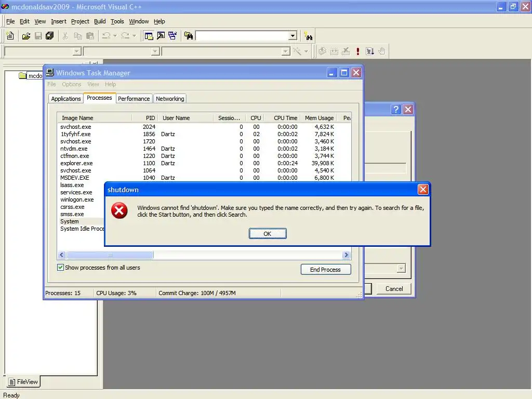Click the Search binoculars icon at toolbar end
532x399 pixels.
(x=309, y=36)
